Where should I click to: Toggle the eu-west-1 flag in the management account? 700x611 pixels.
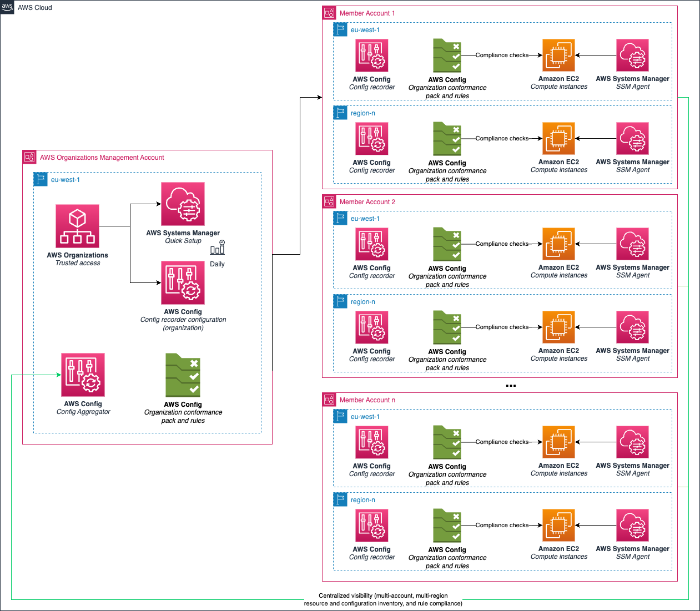[40, 179]
